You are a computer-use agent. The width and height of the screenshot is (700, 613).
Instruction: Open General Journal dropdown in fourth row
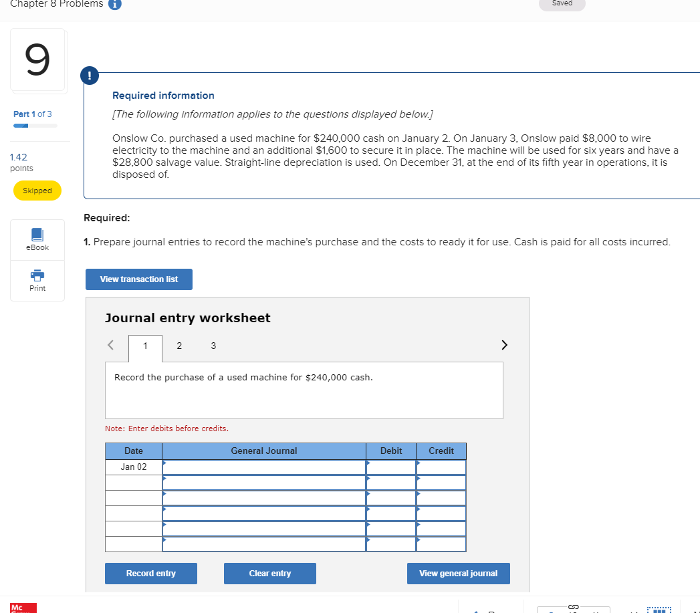pyautogui.click(x=264, y=513)
